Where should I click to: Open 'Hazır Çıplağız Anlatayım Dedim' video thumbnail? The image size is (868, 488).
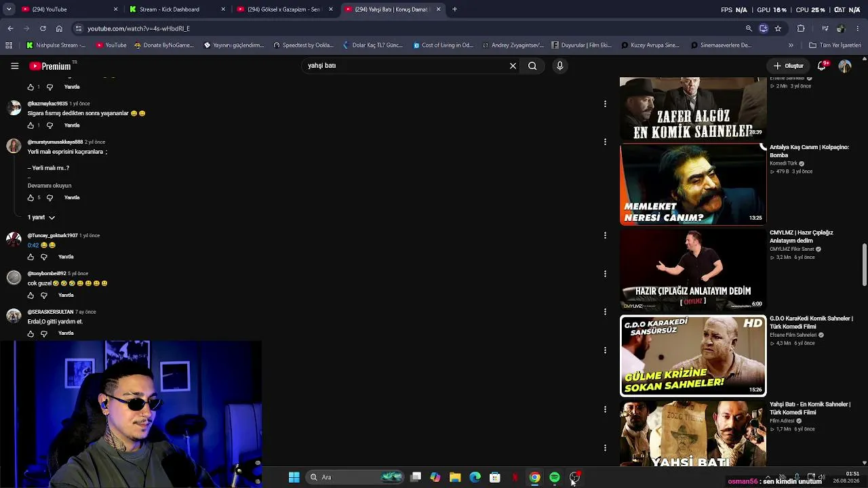coord(693,269)
